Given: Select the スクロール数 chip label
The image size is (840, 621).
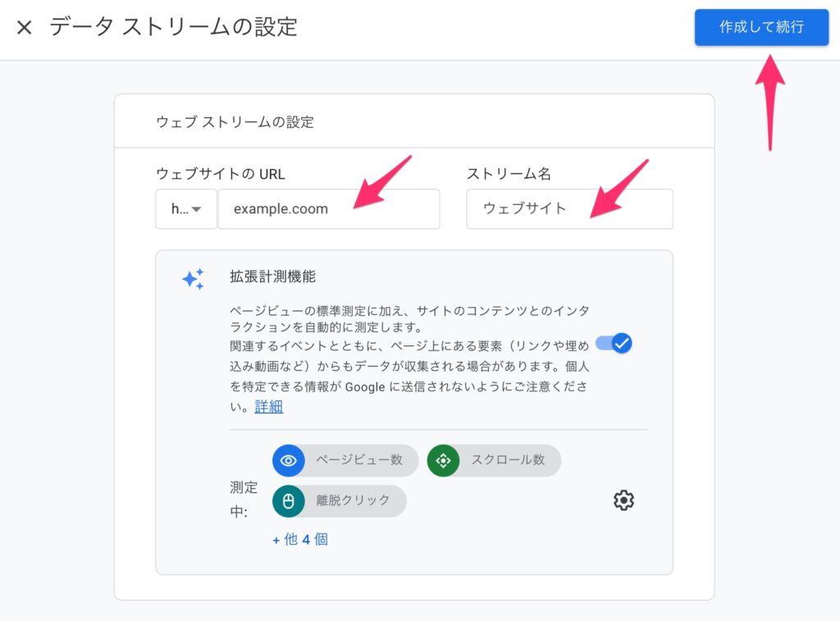Looking at the screenshot, I should pos(508,460).
